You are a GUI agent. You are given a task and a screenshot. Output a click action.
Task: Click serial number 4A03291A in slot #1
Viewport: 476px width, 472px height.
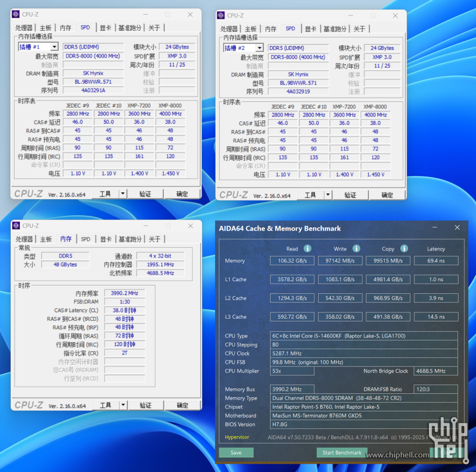click(x=93, y=90)
